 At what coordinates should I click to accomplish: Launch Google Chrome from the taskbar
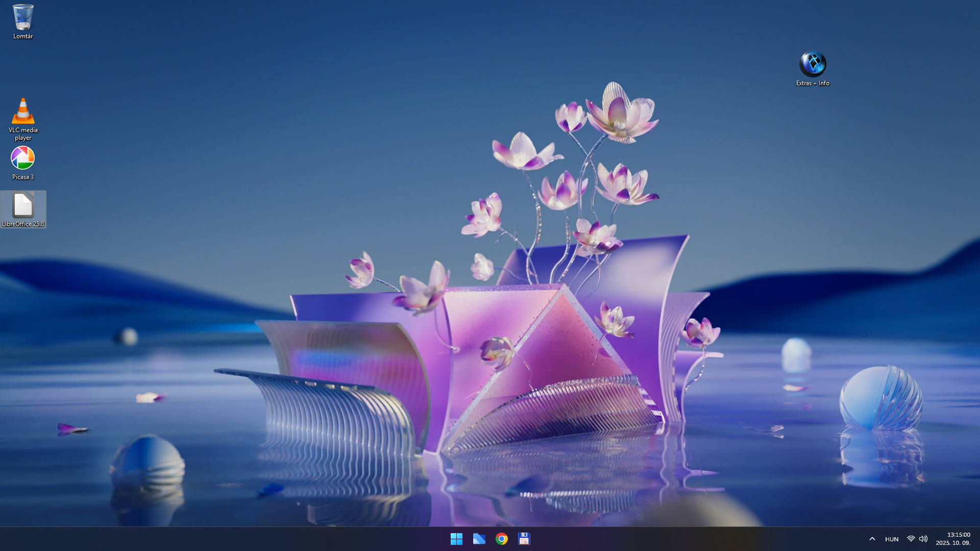502,539
